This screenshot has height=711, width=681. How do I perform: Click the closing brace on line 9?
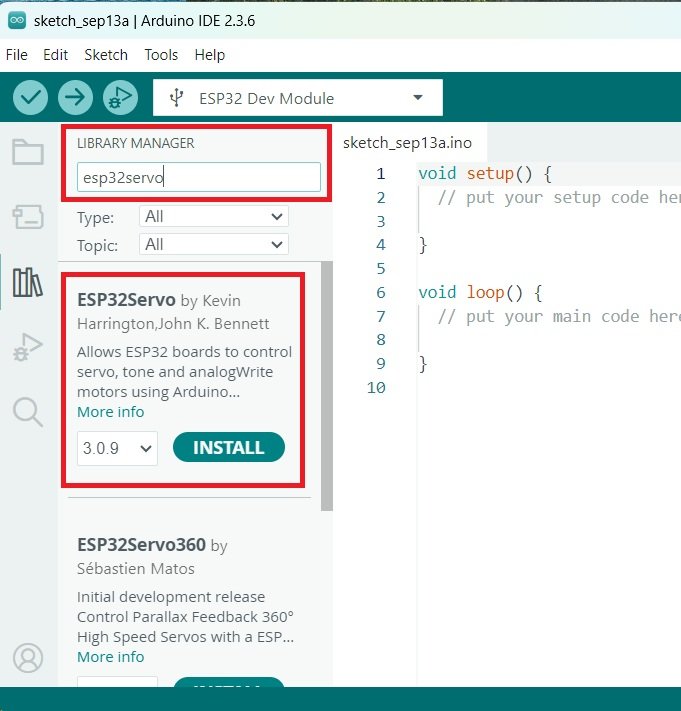click(423, 364)
